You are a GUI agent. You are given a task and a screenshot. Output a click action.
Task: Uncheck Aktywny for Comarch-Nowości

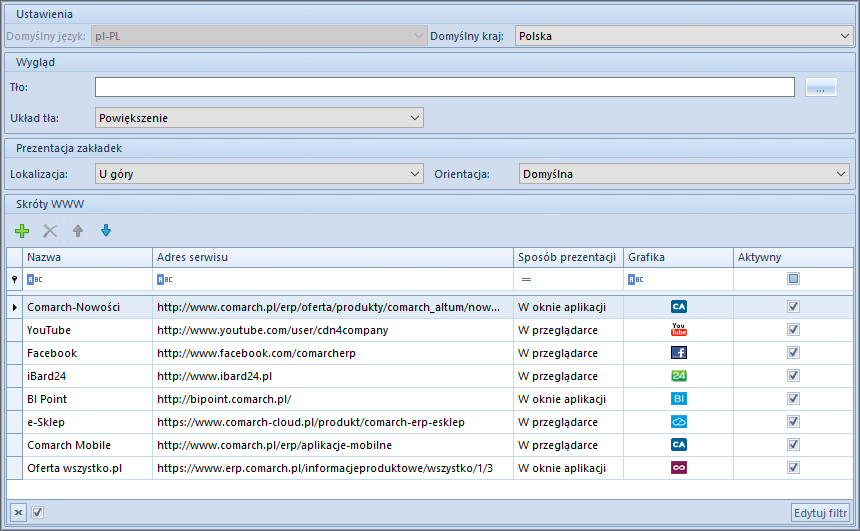793,307
